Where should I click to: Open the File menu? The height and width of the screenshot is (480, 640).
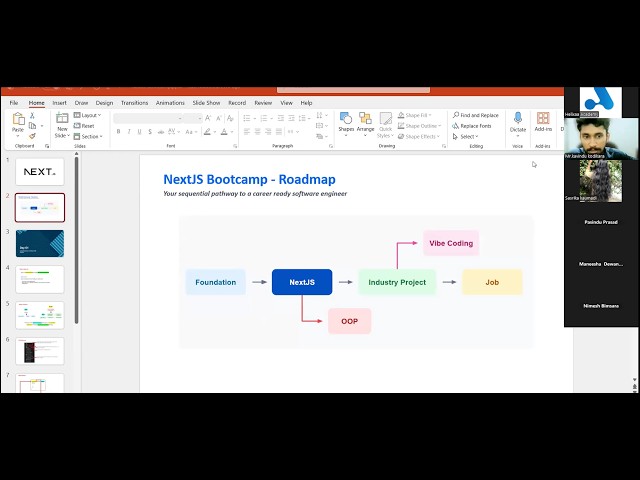[x=14, y=103]
